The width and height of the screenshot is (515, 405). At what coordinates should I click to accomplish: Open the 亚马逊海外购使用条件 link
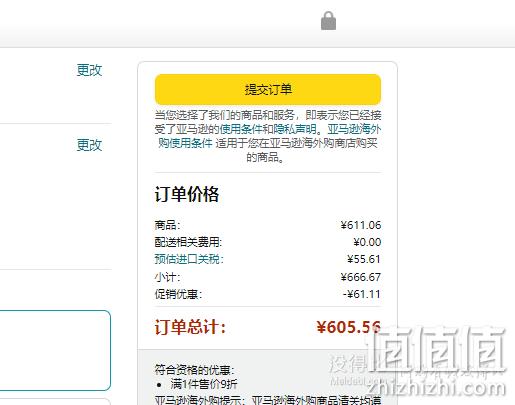269,136
